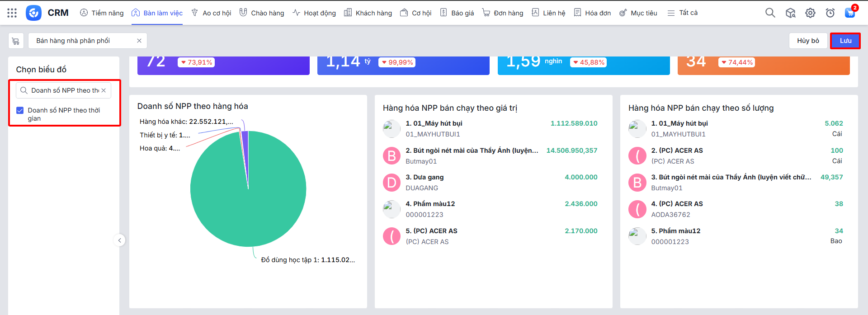Screen dimensions: 868x315
Task: Switch to the Khách hàng tab
Action: [x=368, y=13]
